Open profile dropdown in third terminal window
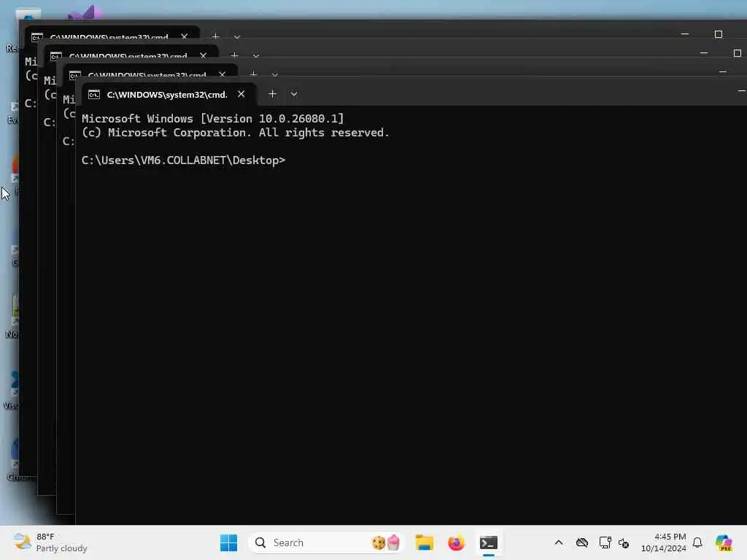Image resolution: width=747 pixels, height=560 pixels. click(x=256, y=55)
